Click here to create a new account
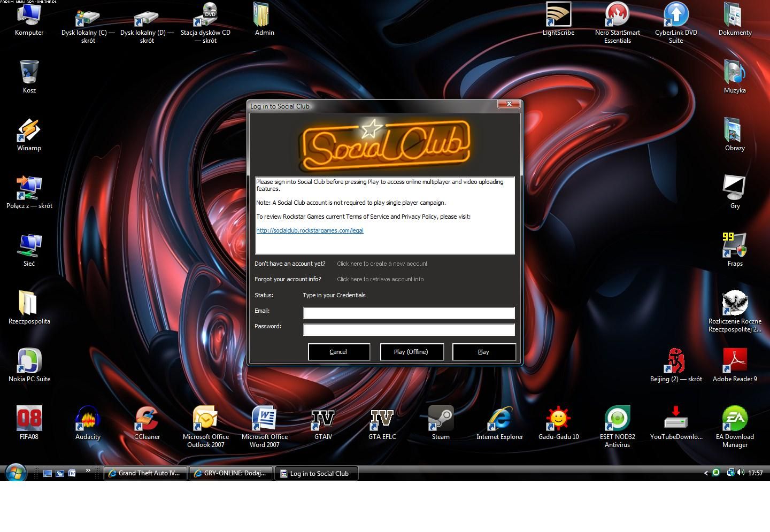 coord(382,264)
